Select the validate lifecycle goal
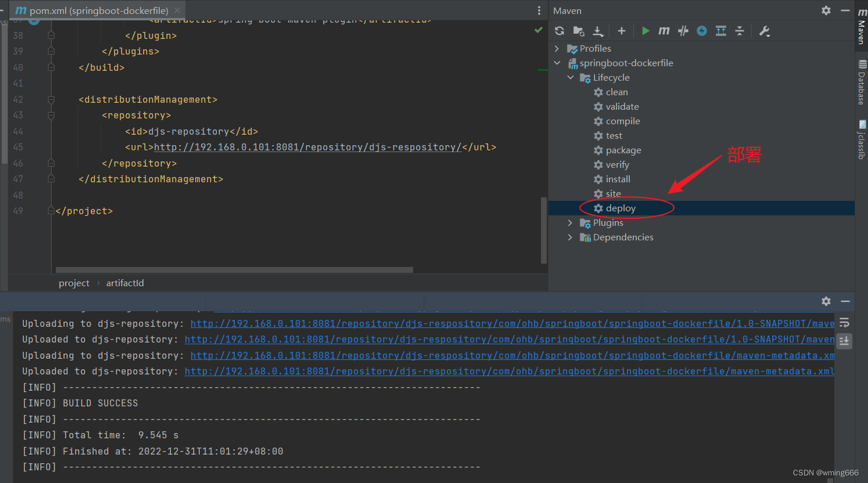868x483 pixels. point(622,106)
